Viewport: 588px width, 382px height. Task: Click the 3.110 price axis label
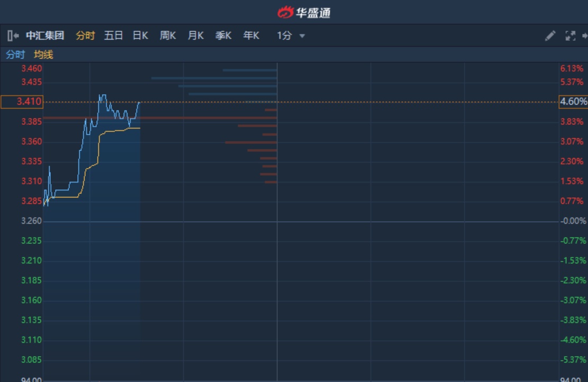point(32,340)
